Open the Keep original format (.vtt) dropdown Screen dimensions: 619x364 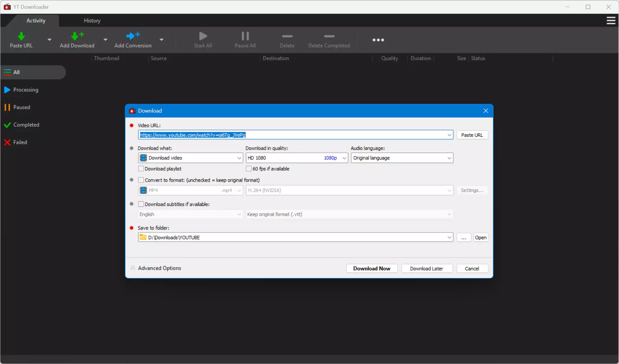(x=449, y=214)
